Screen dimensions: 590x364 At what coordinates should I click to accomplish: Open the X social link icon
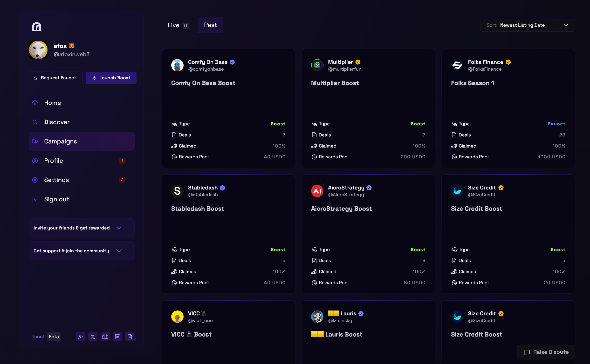coord(93,337)
